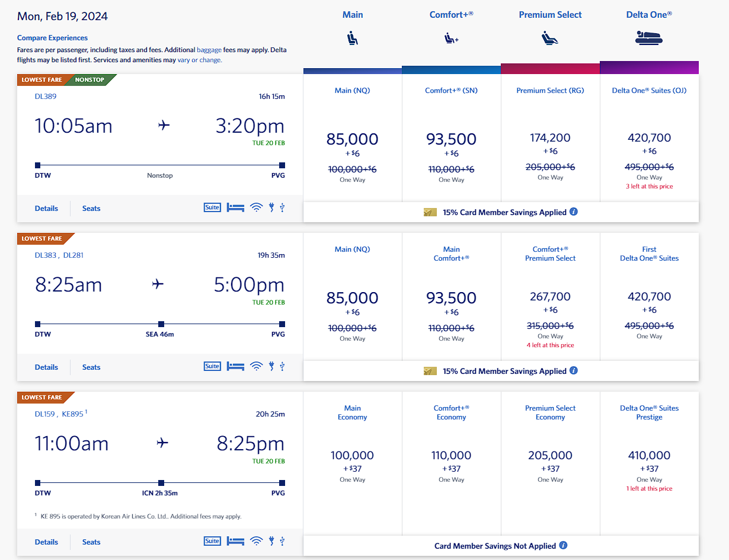
Task: Click the Suite amenity icon for DL389
Action: click(x=212, y=207)
